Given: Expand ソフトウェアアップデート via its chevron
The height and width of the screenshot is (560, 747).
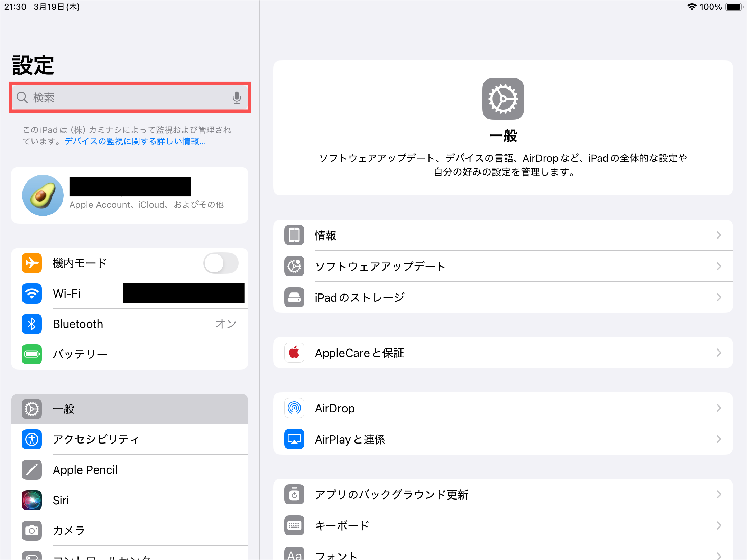Looking at the screenshot, I should coord(719,266).
